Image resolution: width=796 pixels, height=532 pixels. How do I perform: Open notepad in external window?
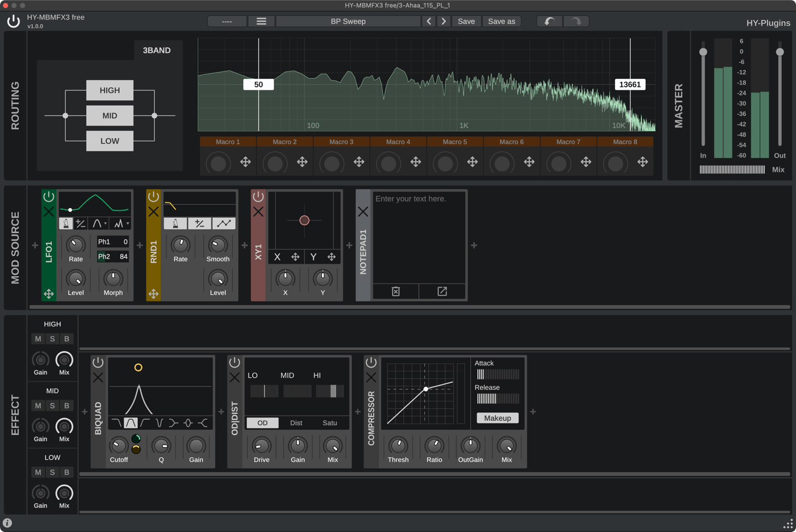tap(442, 292)
